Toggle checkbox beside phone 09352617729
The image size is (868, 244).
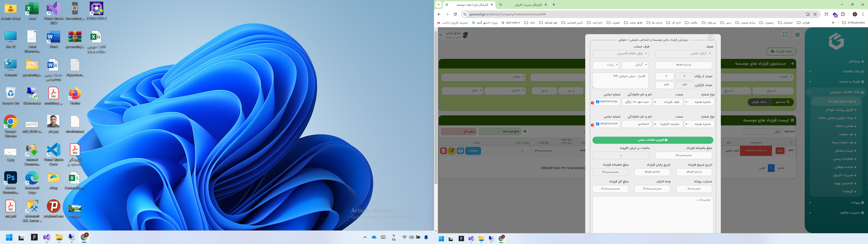597,124
